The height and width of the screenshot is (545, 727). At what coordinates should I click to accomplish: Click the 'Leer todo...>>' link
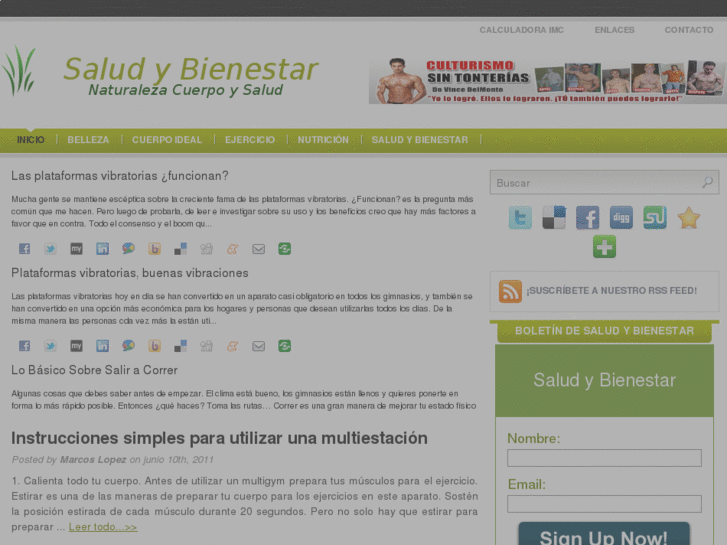point(103,527)
